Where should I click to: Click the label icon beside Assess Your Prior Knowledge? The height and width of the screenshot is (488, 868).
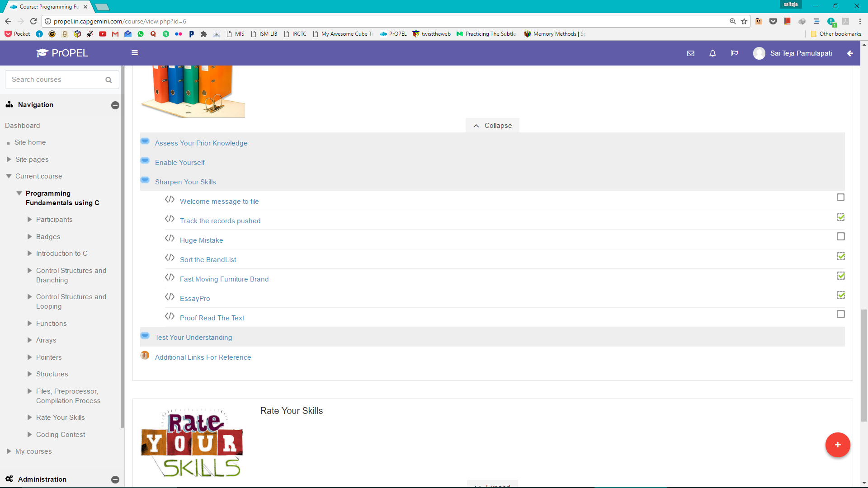point(145,141)
